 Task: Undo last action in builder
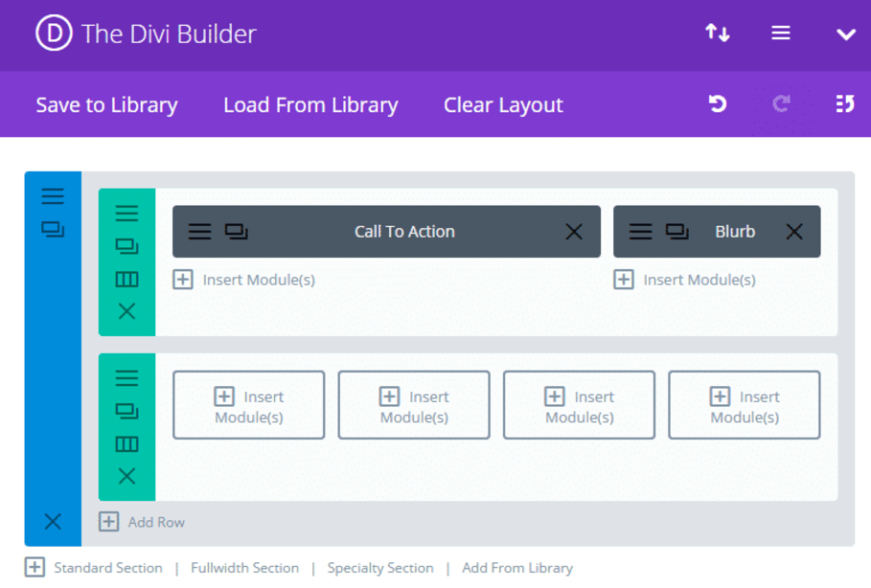tap(717, 103)
